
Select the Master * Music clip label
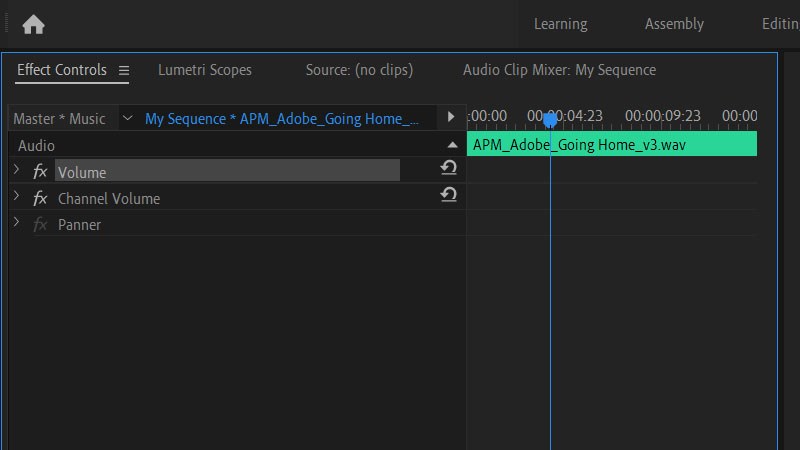pos(59,118)
